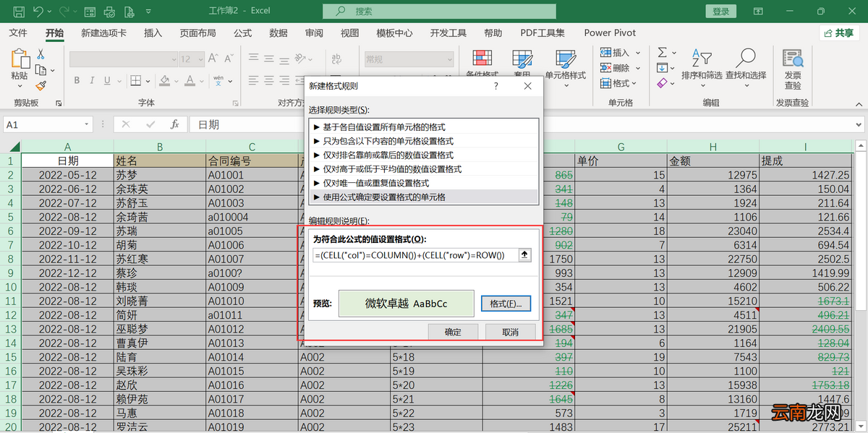The image size is (868, 433).
Task: Switch to the 公式 (Formulas) tab
Action: pyautogui.click(x=242, y=33)
